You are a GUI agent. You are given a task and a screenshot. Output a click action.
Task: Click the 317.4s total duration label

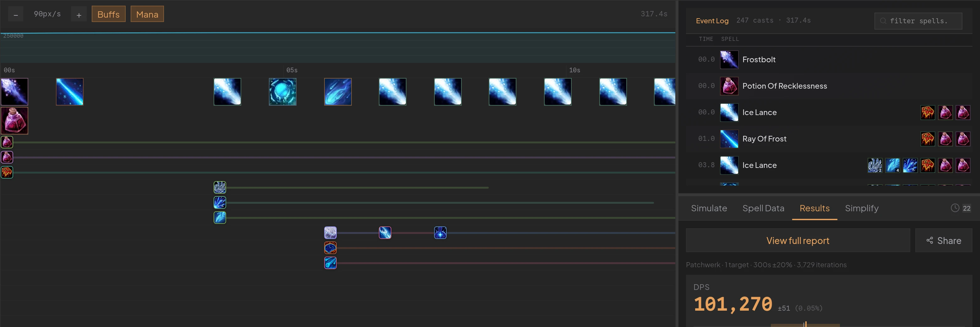tap(654, 14)
